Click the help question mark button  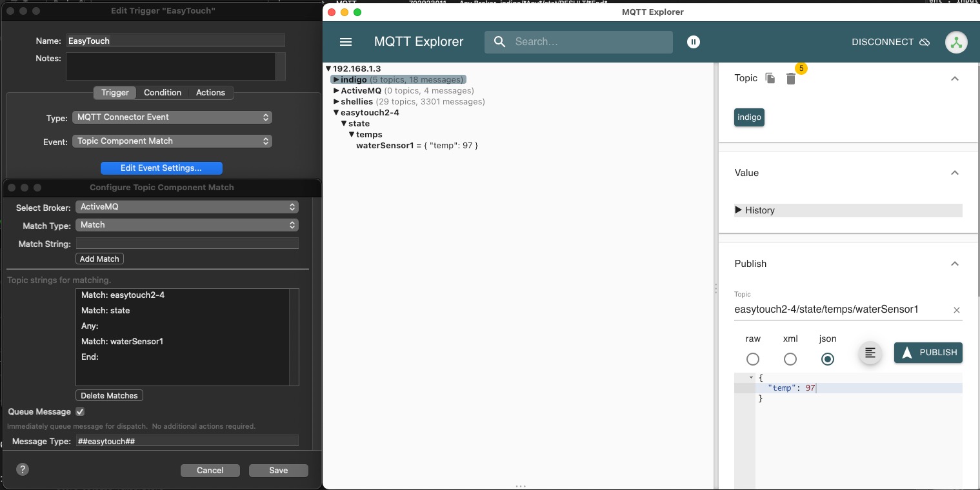[x=23, y=469]
